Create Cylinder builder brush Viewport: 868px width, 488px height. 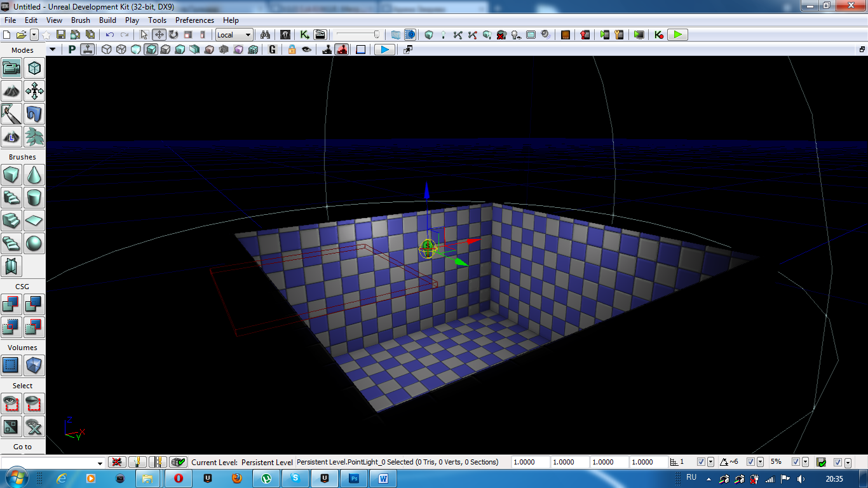coord(34,198)
